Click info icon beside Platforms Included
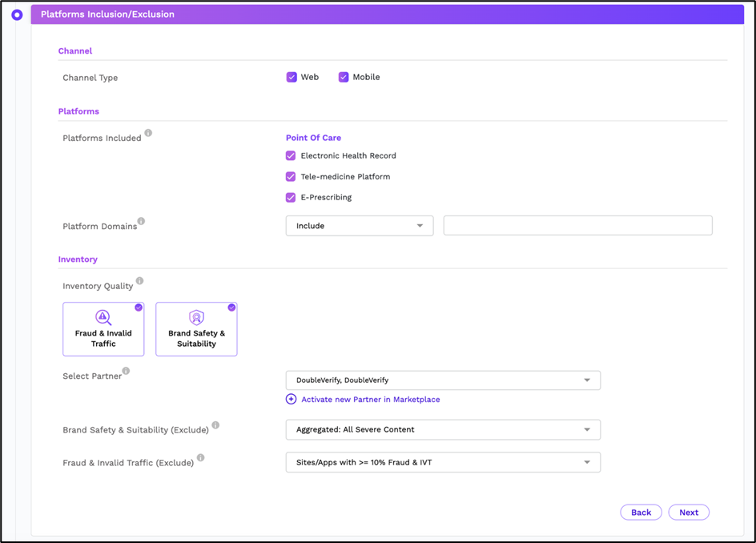Viewport: 756px width, 543px height. pos(147,133)
